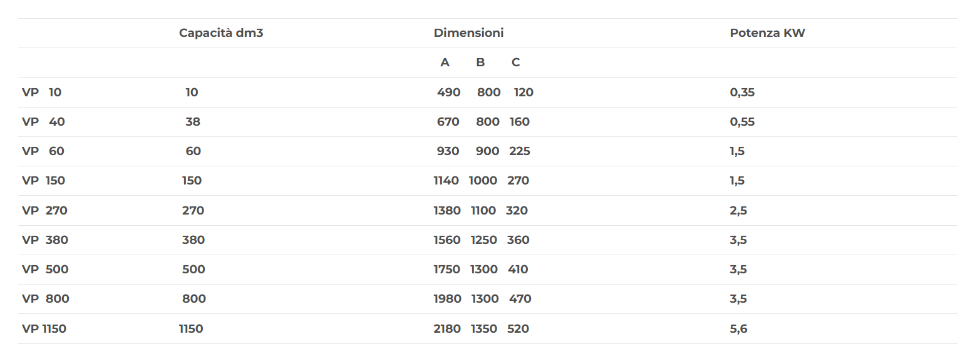Viewport: 980px width, 359px height.
Task: Click the VP 40 model name
Action: (x=43, y=122)
